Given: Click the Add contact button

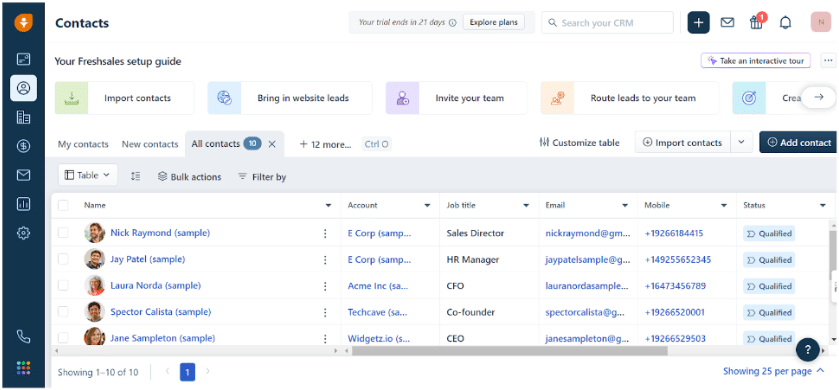Looking at the screenshot, I should tap(799, 142).
